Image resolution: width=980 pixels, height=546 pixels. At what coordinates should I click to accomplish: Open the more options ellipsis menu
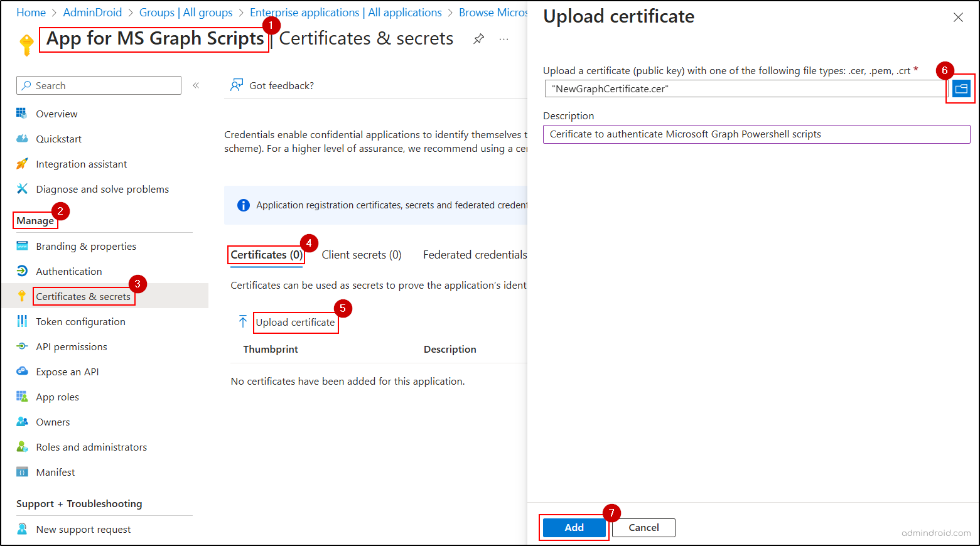point(503,39)
